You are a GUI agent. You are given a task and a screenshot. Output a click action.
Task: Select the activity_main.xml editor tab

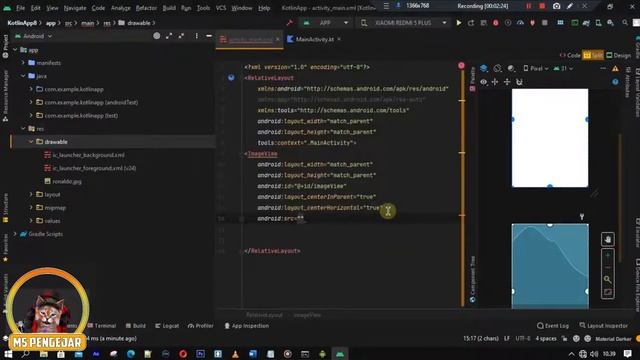250,40
